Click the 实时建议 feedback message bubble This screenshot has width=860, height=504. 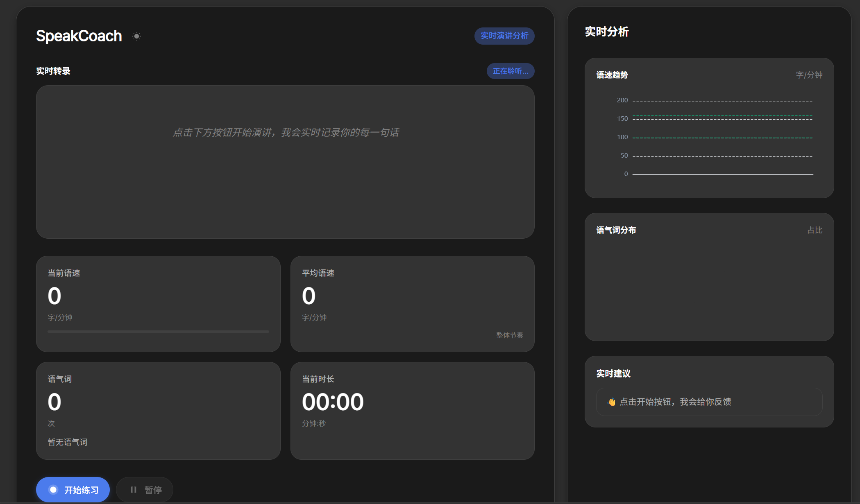(x=709, y=402)
